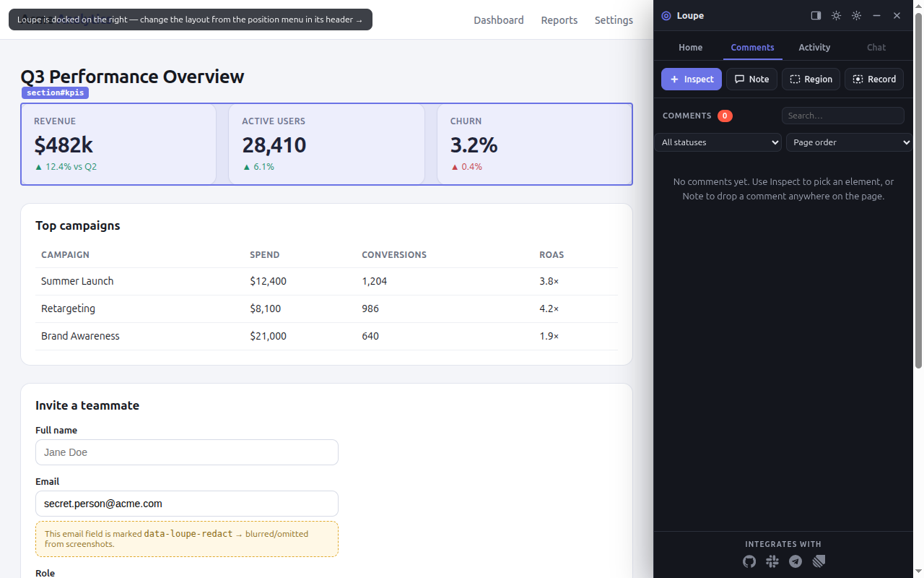Click the Linear integration icon

click(819, 561)
